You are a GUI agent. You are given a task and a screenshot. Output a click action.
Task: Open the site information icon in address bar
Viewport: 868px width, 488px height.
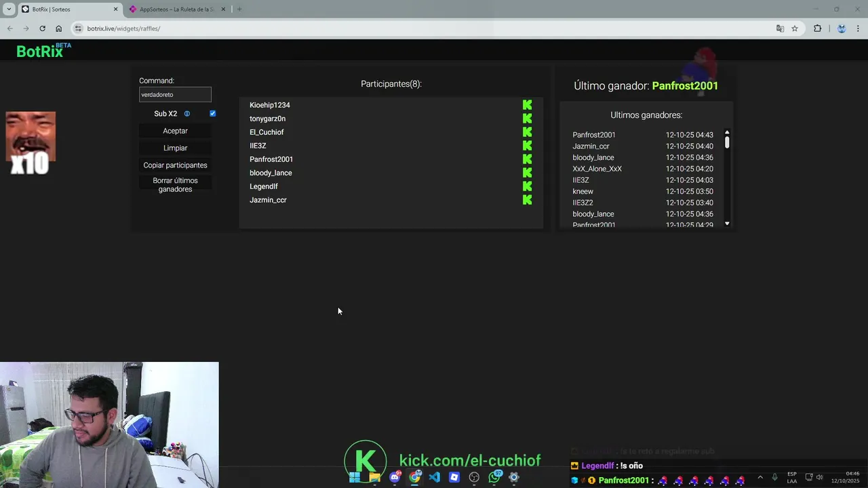[x=78, y=28]
